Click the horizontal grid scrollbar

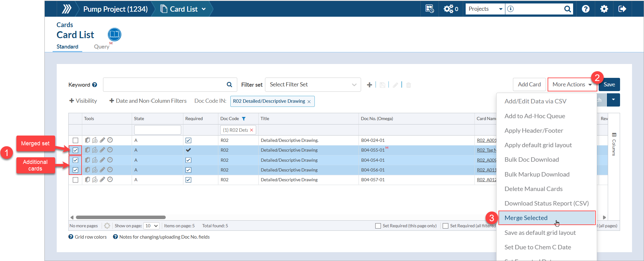(x=121, y=217)
